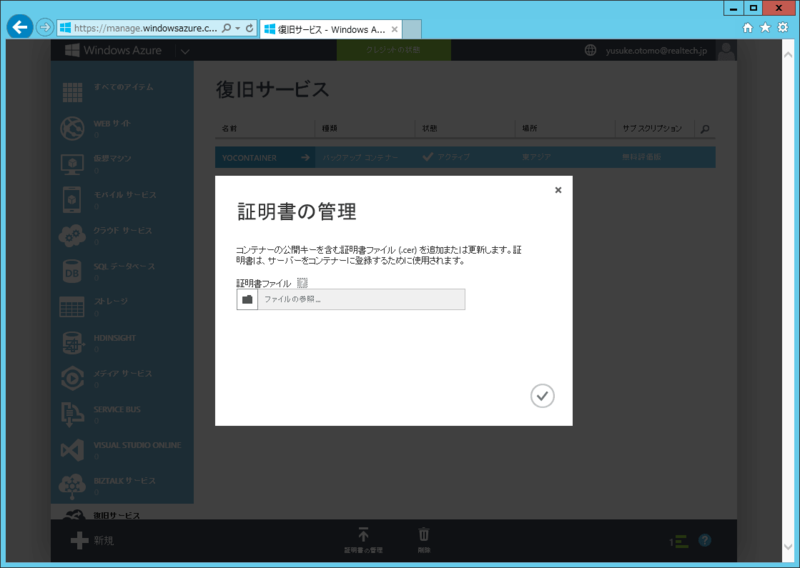800x568 pixels.
Task: Click the folder browse icon
Action: 247,300
